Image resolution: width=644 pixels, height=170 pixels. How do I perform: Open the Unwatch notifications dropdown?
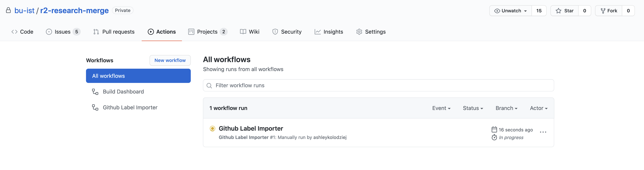click(511, 11)
